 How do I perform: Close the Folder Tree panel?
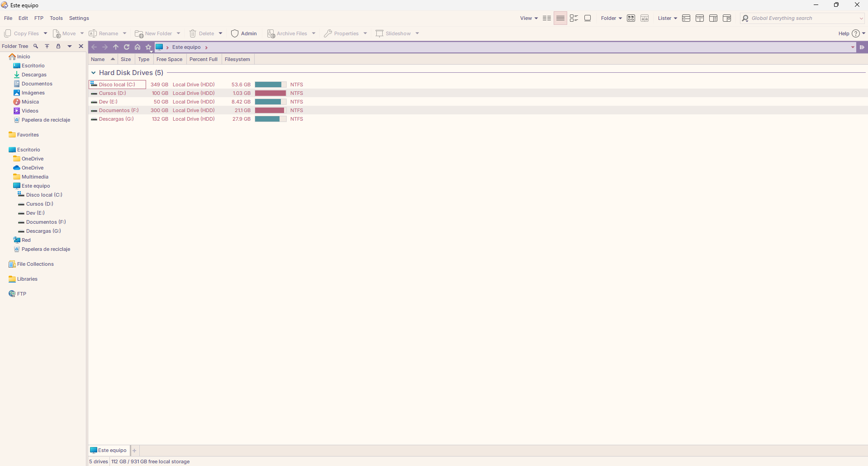[81, 46]
